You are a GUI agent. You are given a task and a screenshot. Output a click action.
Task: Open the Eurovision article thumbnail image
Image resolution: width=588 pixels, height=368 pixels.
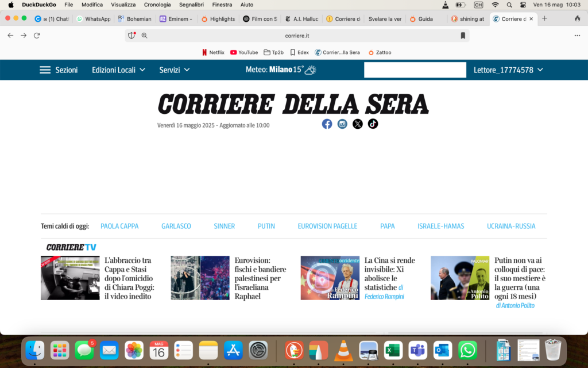click(200, 278)
